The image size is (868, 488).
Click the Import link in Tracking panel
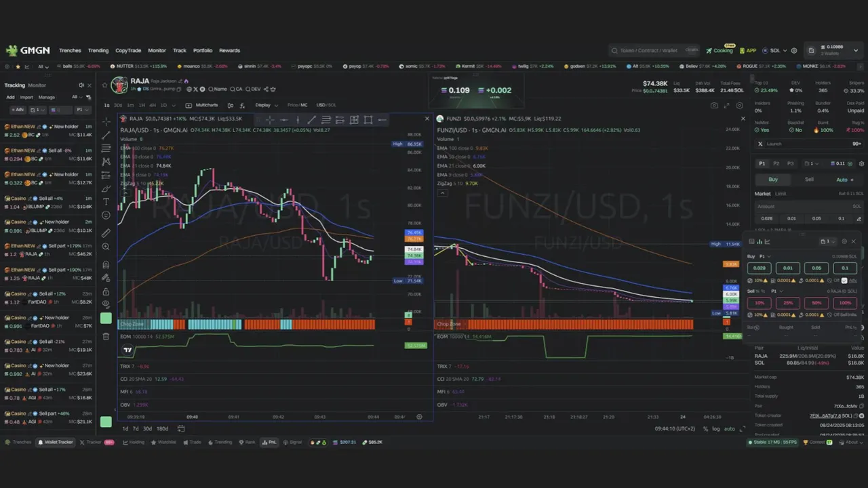pos(26,97)
